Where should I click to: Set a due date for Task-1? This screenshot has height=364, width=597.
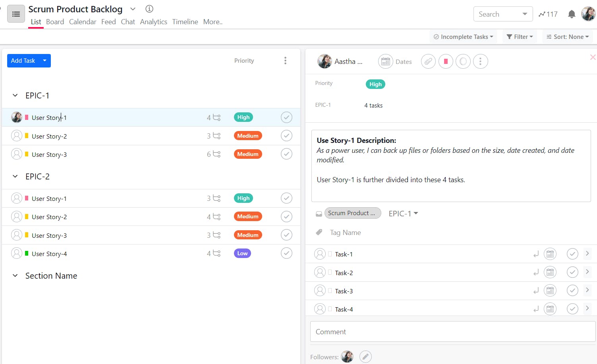550,254
